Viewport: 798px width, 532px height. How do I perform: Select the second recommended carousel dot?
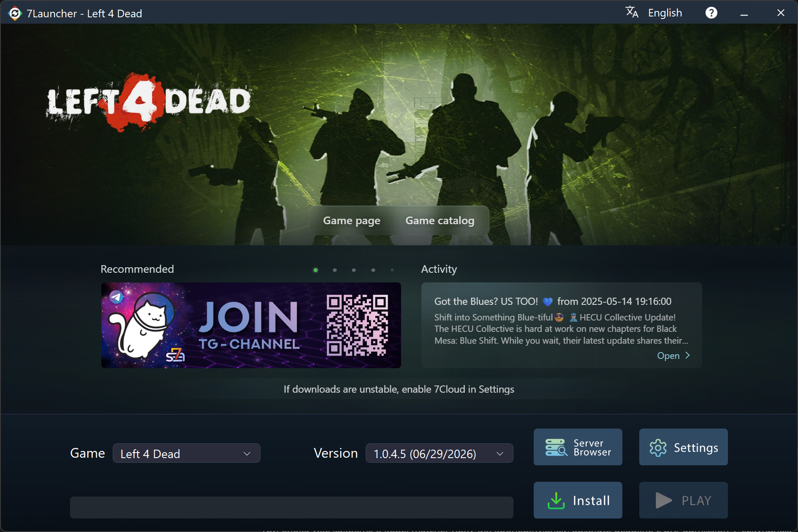click(x=335, y=270)
